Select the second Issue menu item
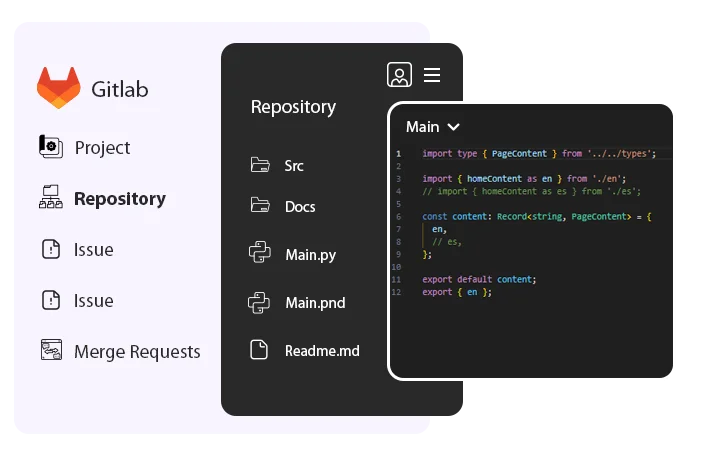Image resolution: width=710 pixels, height=460 pixels. tap(93, 300)
